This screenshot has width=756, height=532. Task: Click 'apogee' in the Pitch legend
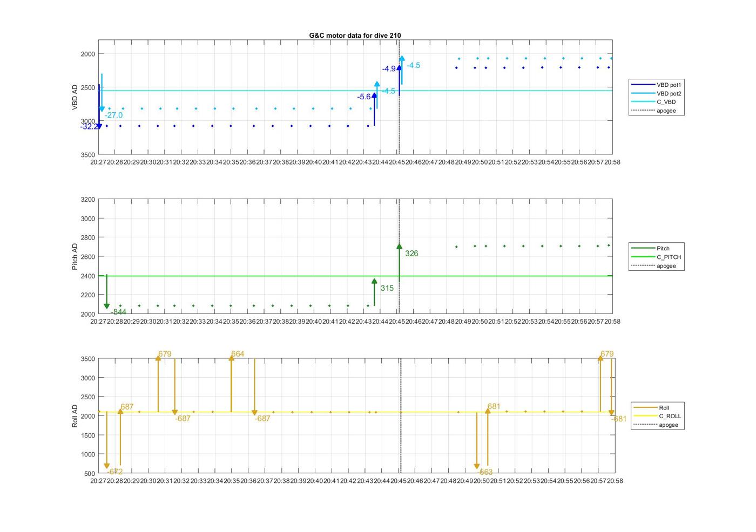coord(657,265)
